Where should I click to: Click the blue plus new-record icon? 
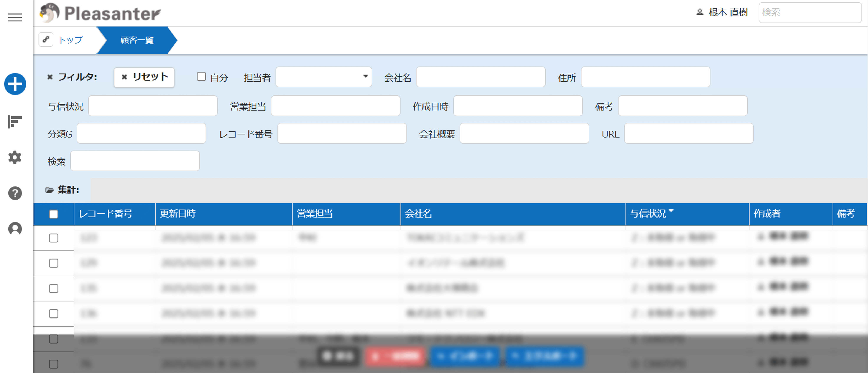click(x=15, y=84)
